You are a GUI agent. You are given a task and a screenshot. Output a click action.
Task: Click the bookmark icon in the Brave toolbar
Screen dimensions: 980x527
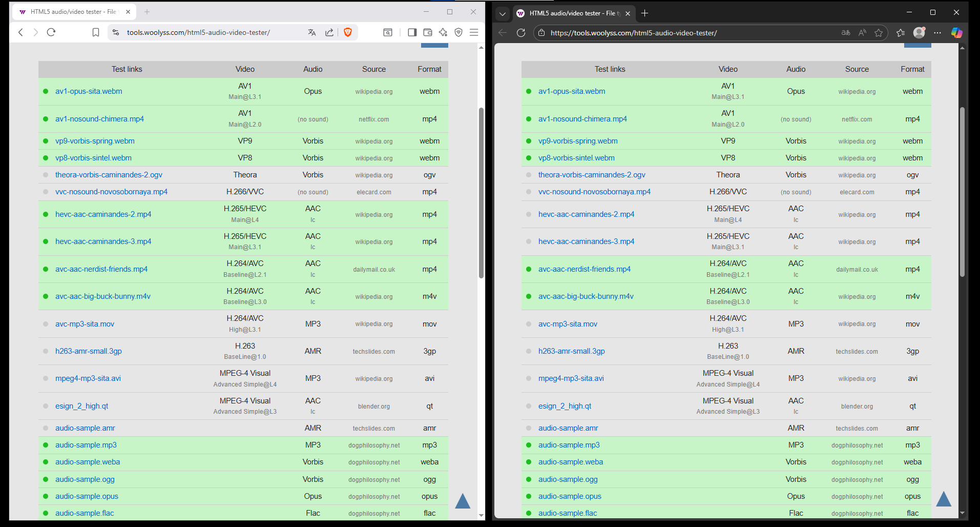[x=96, y=32]
